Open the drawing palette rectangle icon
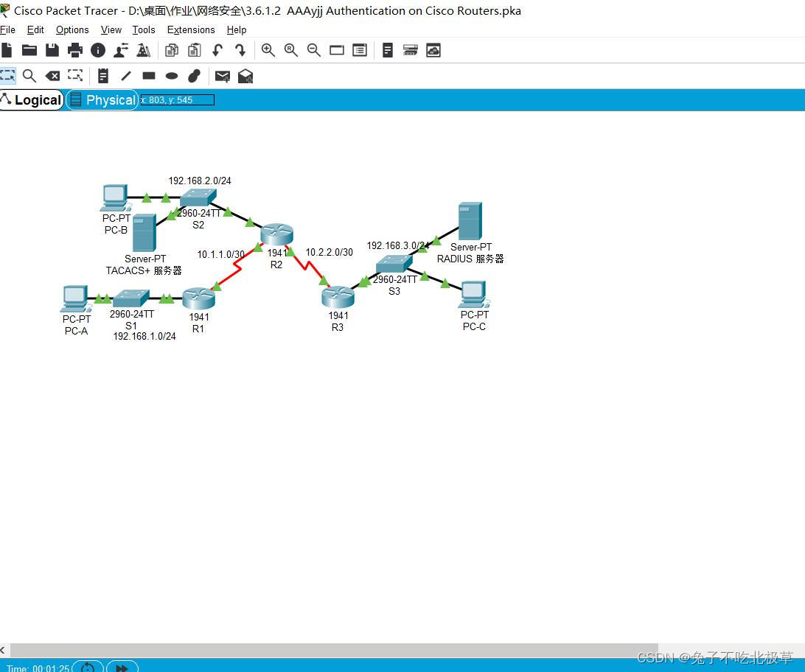The image size is (805, 672). pos(337,50)
